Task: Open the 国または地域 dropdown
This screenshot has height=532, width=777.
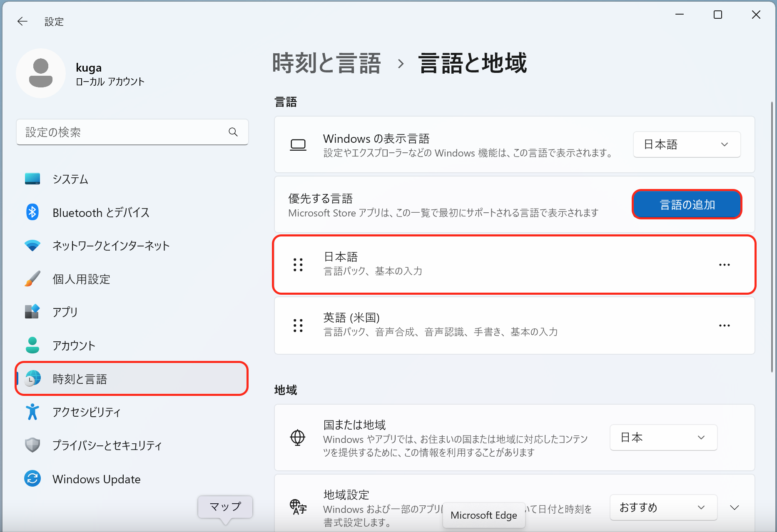Action: pyautogui.click(x=663, y=438)
